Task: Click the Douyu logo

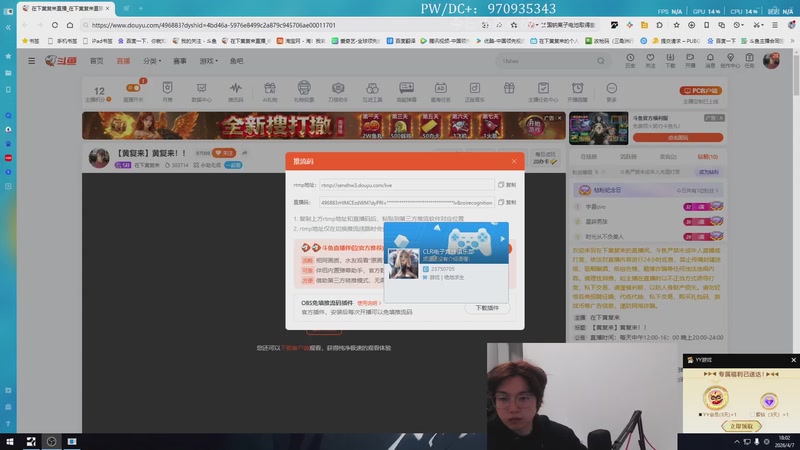Action: (x=60, y=61)
